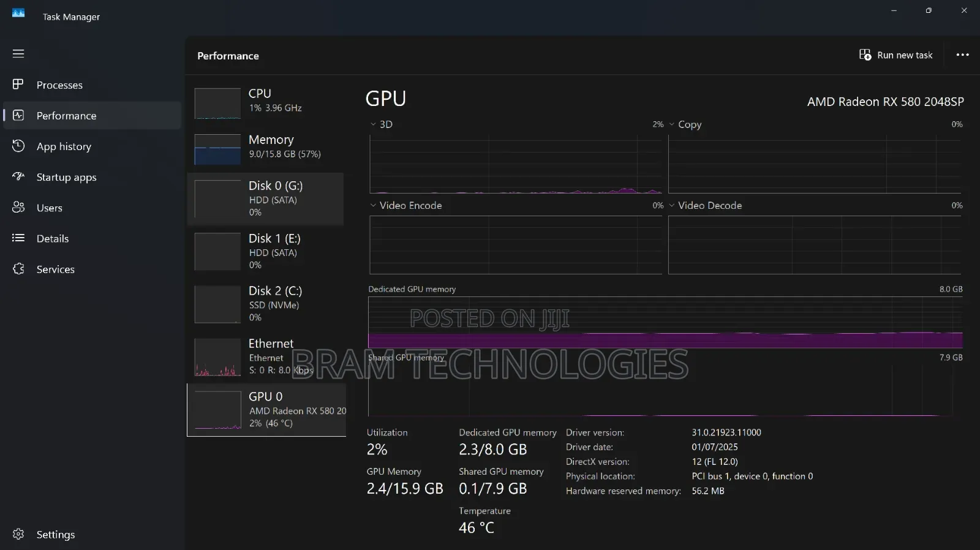Select the GPU 0 thumbnail graph
The width and height of the screenshot is (980, 550).
[217, 410]
